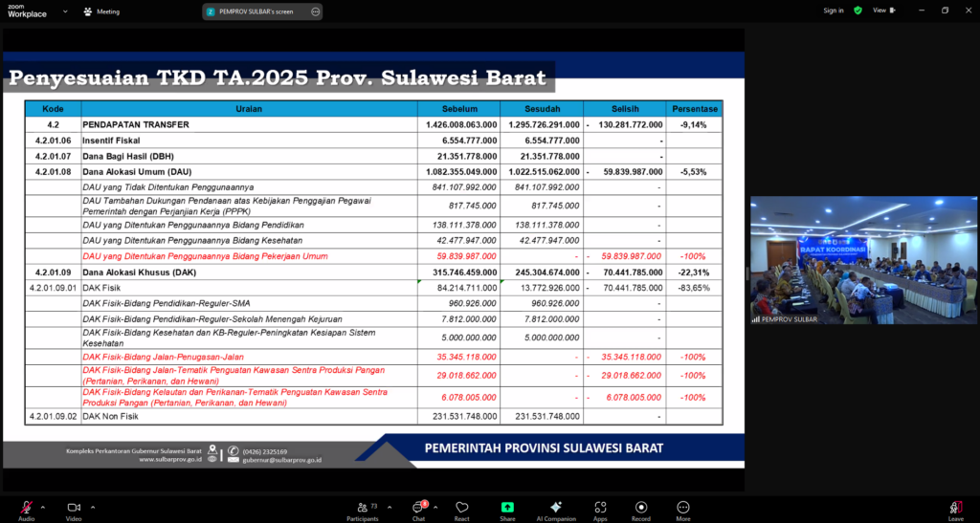Open the green encryption shield icon
Viewport: 980px width, 523px height.
pyautogui.click(x=858, y=11)
